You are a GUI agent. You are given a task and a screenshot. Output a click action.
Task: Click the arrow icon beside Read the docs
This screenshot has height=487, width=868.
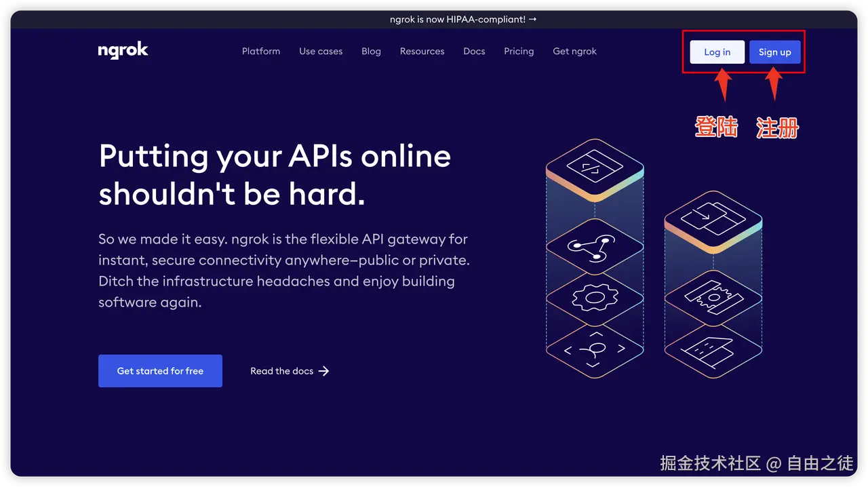pos(323,371)
